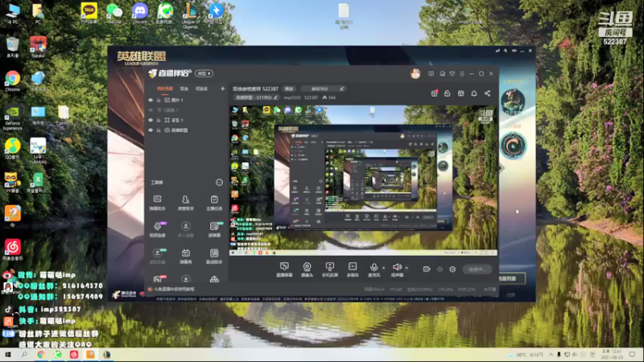Viewport: 644px width, 362px height.
Task: Open the skin shirt icon in title bar
Action: (452, 74)
